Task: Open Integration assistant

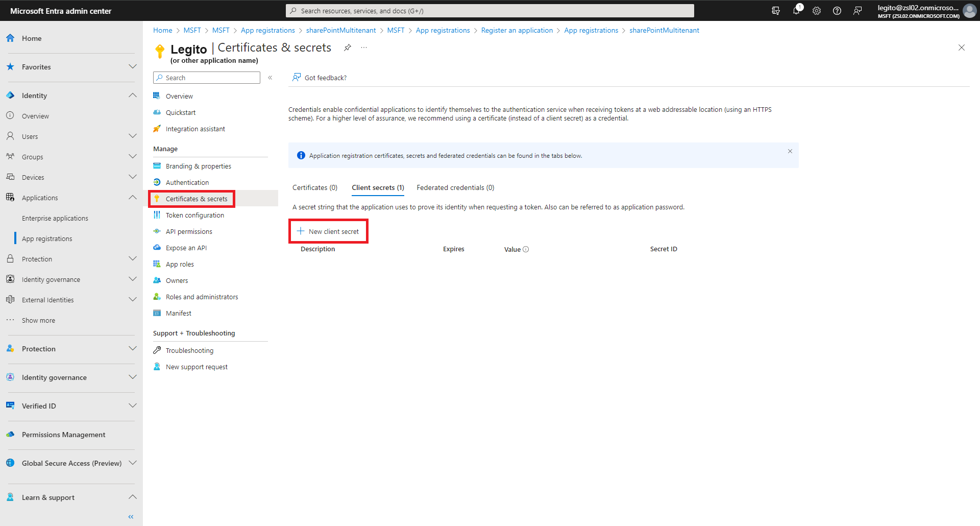Action: pos(195,129)
